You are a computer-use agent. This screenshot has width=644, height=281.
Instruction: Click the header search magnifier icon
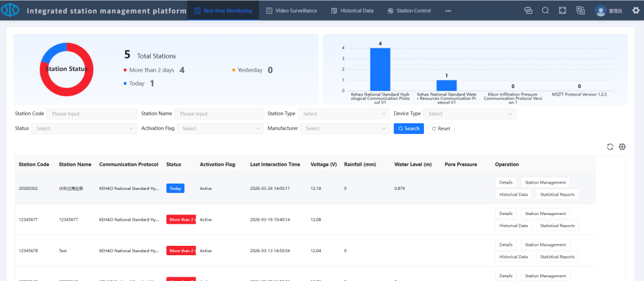(x=545, y=11)
